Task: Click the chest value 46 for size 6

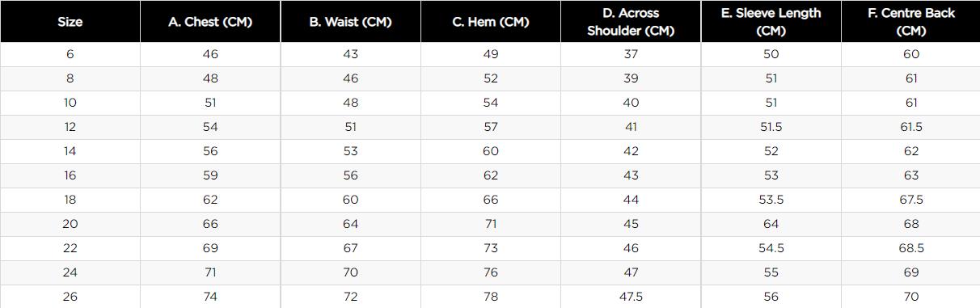Action: (210, 54)
